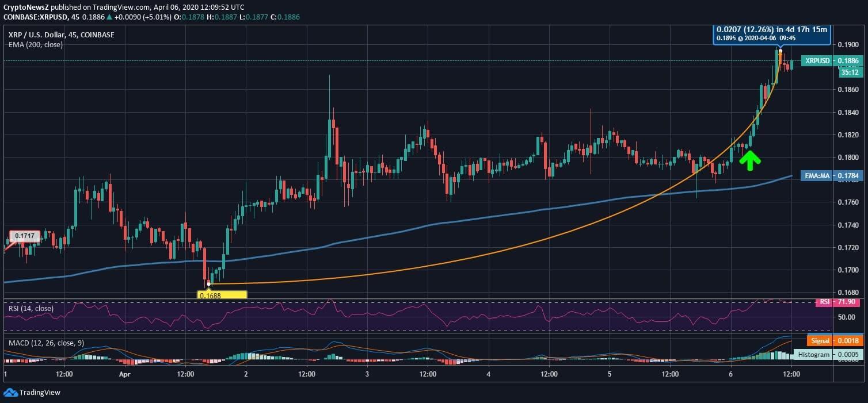868x403 pixels.
Task: Select the XRP / U.S. Dollar chart title
Action: tap(61, 35)
